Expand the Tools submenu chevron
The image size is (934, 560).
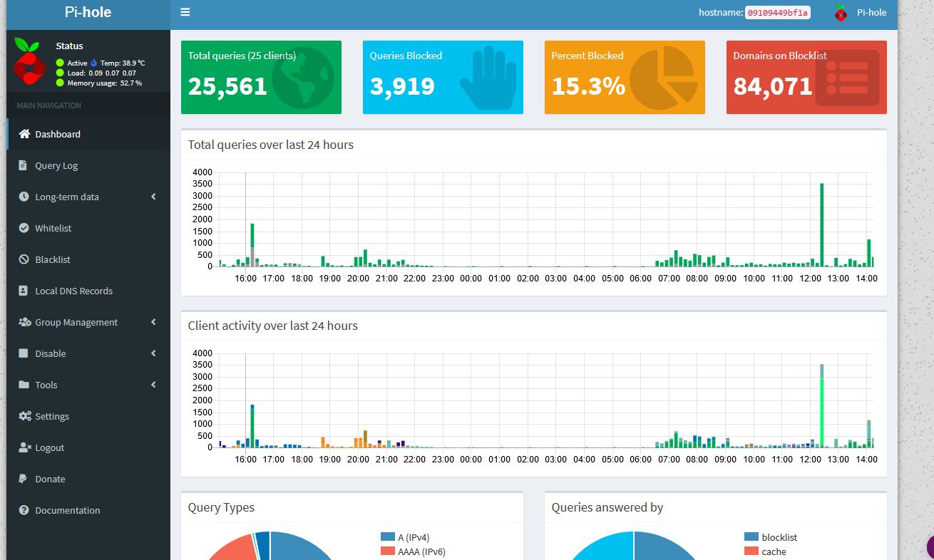(x=153, y=385)
